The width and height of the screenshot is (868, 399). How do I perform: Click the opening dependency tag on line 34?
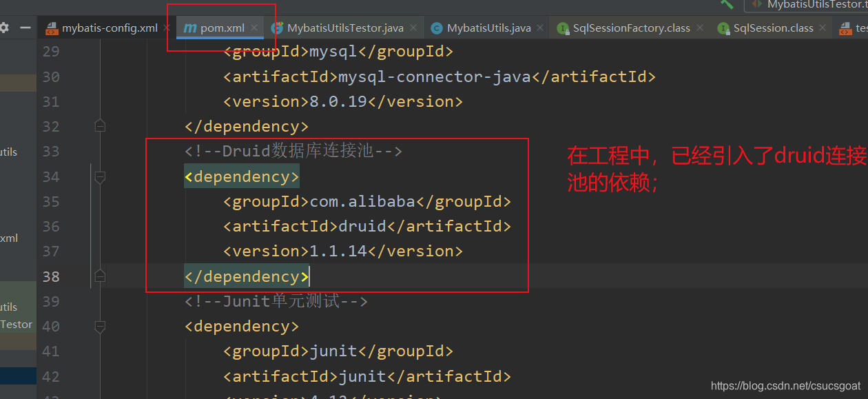click(242, 177)
